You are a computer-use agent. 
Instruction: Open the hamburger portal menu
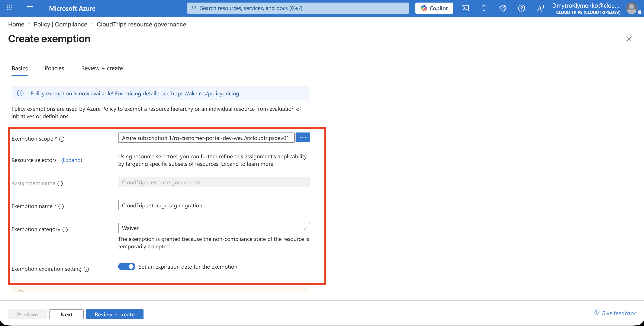tap(30, 8)
